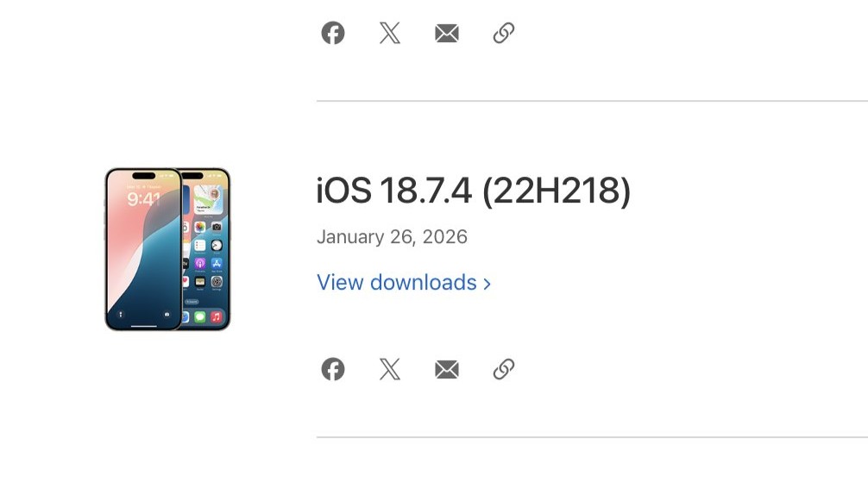Image resolution: width=868 pixels, height=488 pixels.
Task: Open the View downloads link
Action: click(397, 282)
